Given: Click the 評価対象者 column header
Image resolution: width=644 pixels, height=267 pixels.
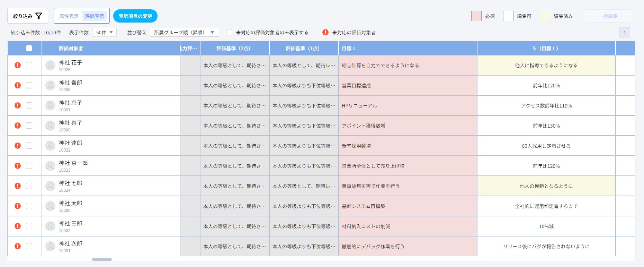Looking at the screenshot, I should 111,48.
